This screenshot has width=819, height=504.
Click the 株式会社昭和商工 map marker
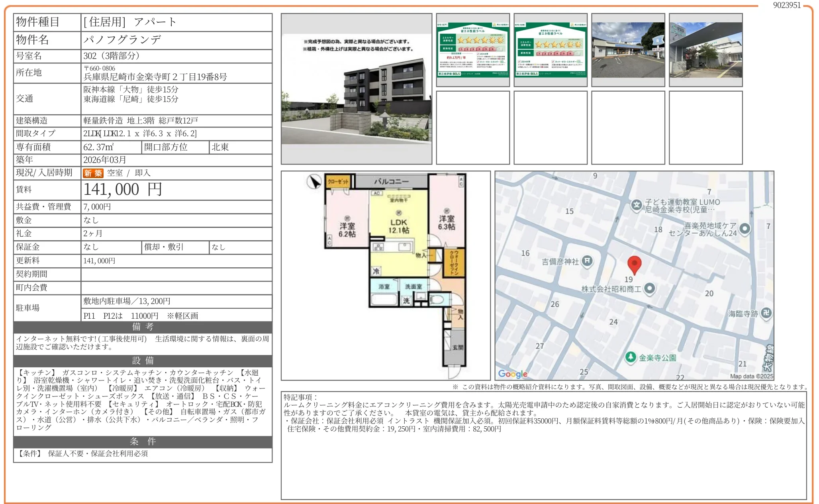click(650, 288)
